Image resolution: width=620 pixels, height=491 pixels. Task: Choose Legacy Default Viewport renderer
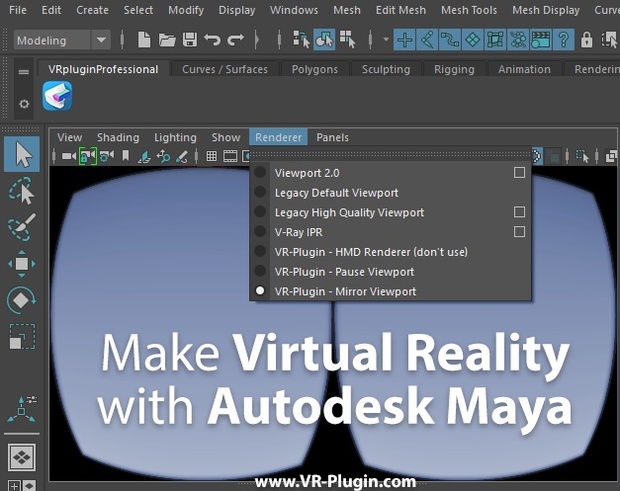tap(390, 193)
